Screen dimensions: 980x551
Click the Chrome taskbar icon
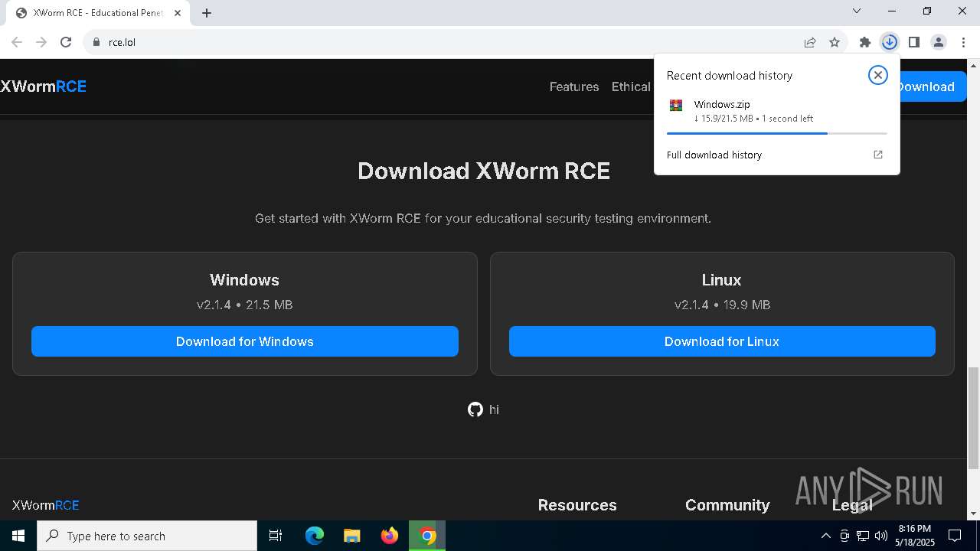[427, 536]
